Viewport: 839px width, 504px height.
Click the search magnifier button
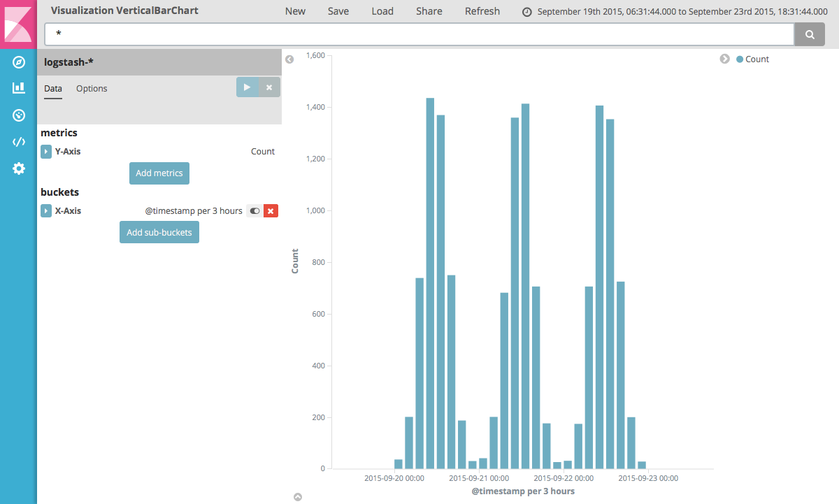[810, 34]
